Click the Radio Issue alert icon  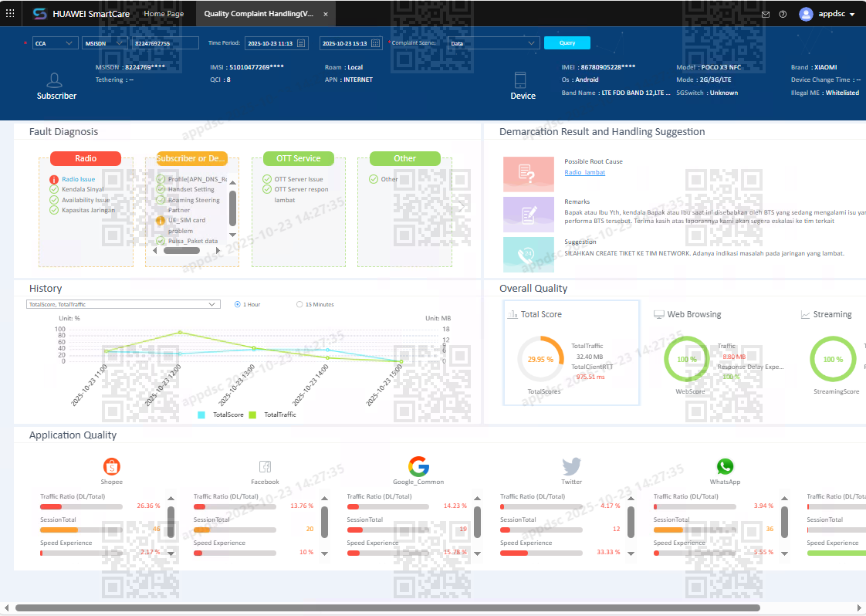click(54, 180)
